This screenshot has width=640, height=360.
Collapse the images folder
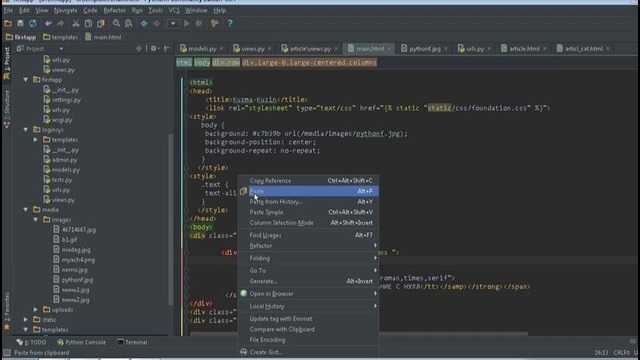[x=36, y=220]
